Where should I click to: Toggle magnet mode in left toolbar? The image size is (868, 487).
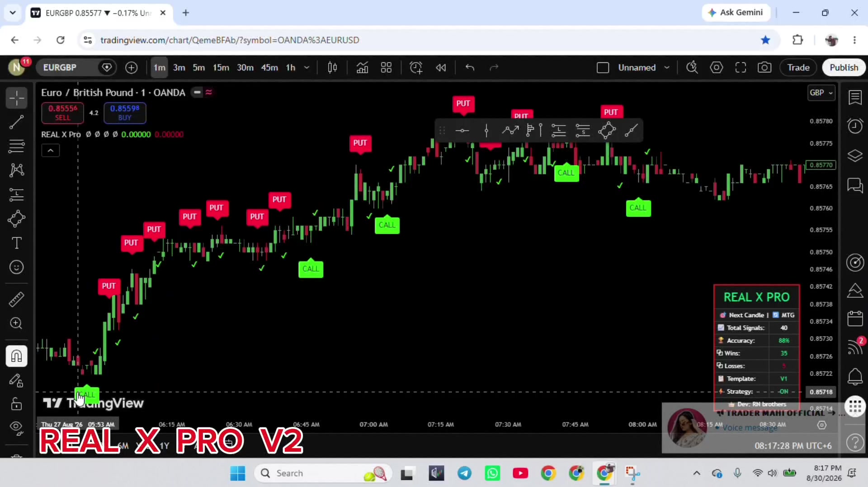17,356
